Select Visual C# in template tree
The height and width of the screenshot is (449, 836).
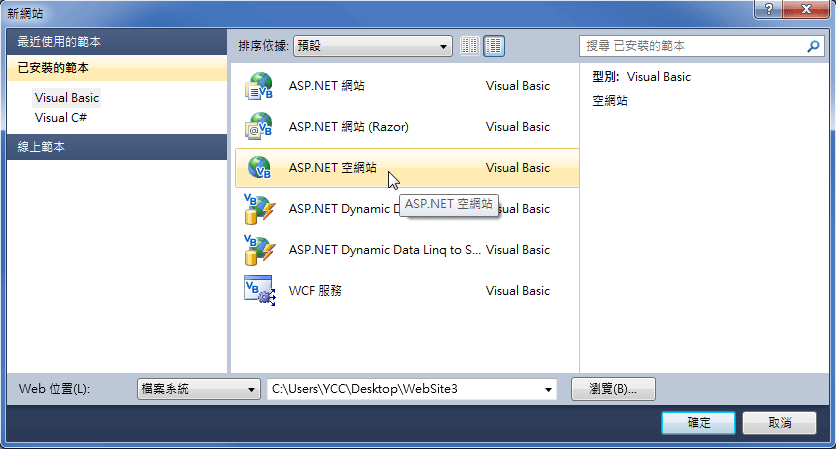(x=61, y=117)
